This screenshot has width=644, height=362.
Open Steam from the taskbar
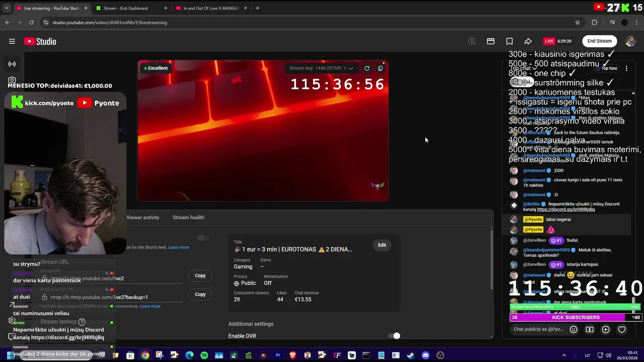(x=411, y=355)
